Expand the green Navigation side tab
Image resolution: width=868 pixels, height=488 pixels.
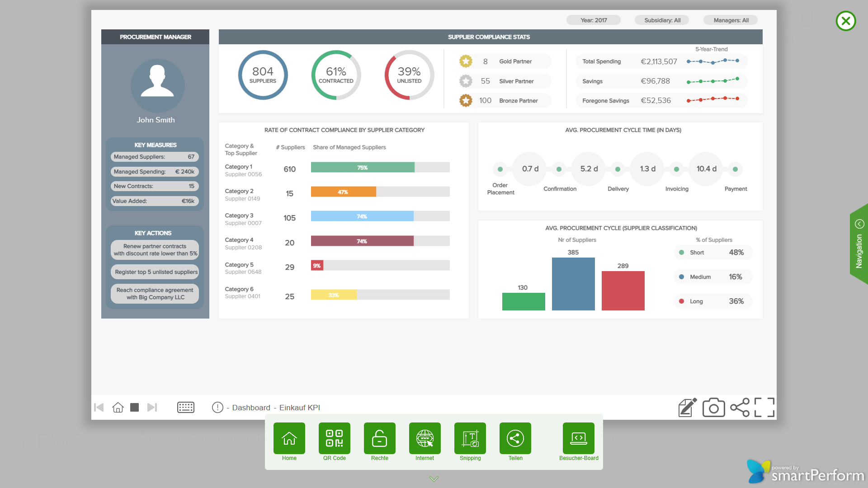[859, 244]
